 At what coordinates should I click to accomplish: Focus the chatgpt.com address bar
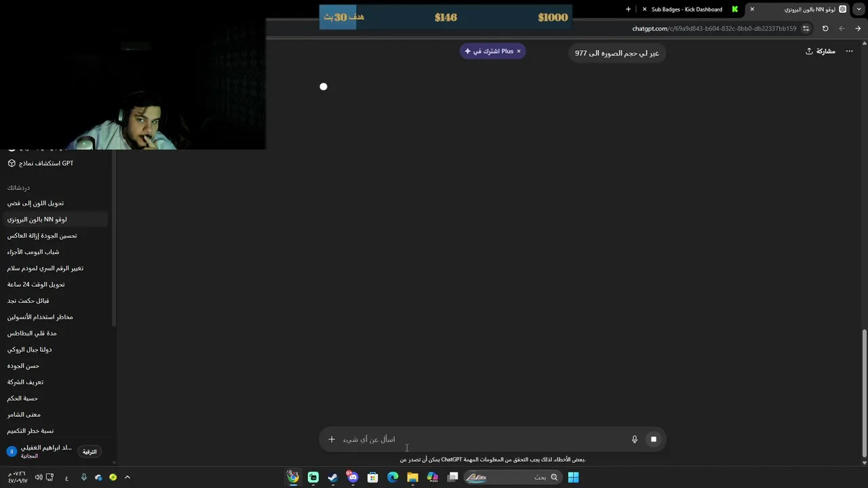point(714,28)
